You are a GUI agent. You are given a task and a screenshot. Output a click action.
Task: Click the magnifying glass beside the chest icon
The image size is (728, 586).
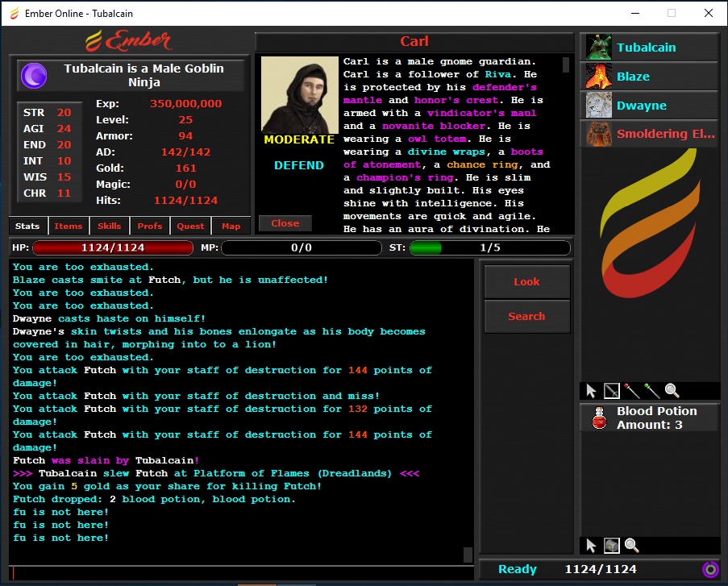(x=632, y=546)
